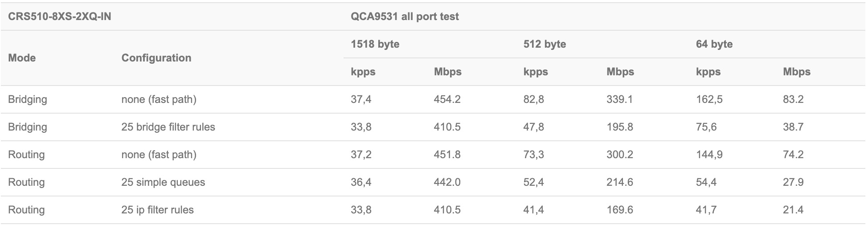Select the 82,8 kpps cell

coord(533,99)
